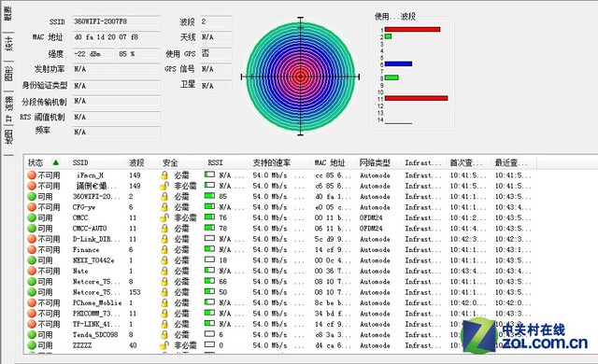The height and width of the screenshot is (364, 598).
Task: Click the RSSI signal bar for Tenda_5DC098
Action: coord(209,334)
